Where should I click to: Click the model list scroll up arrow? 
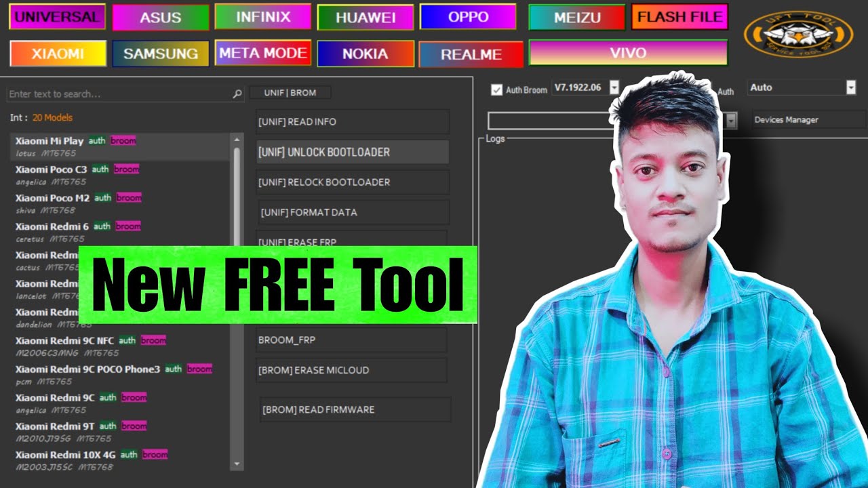(237, 139)
